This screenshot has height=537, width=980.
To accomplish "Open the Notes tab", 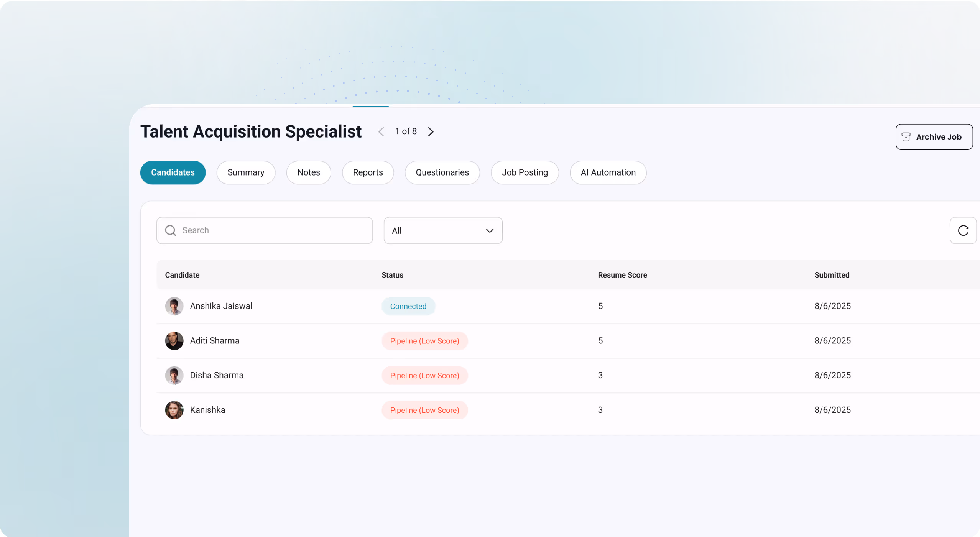I will coord(308,172).
